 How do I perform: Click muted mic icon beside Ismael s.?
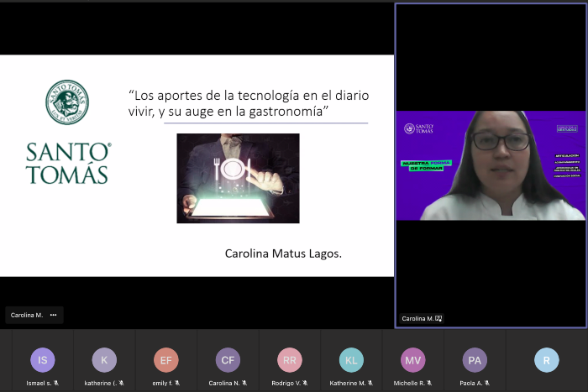pyautogui.click(x=56, y=383)
